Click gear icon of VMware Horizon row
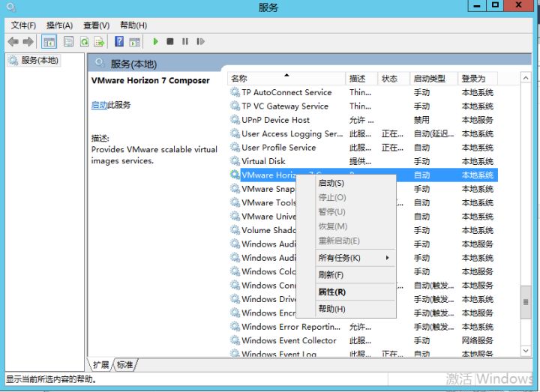Screen dimensions: 540x392 click(235, 175)
